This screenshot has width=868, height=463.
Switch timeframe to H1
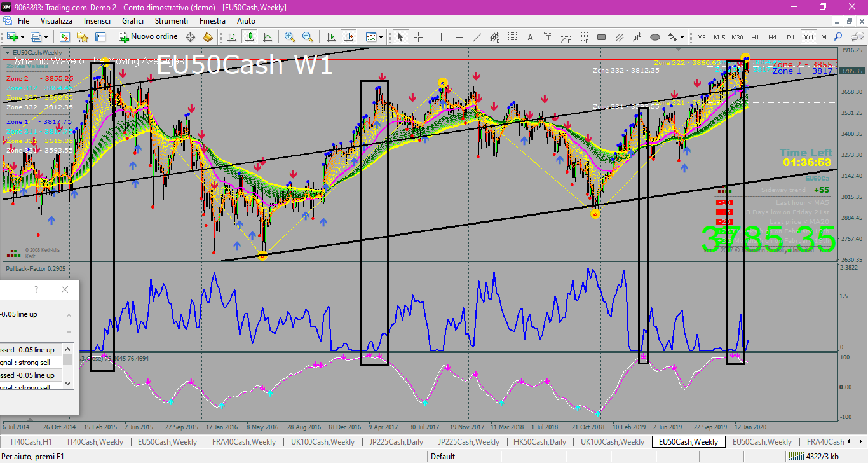click(755, 37)
